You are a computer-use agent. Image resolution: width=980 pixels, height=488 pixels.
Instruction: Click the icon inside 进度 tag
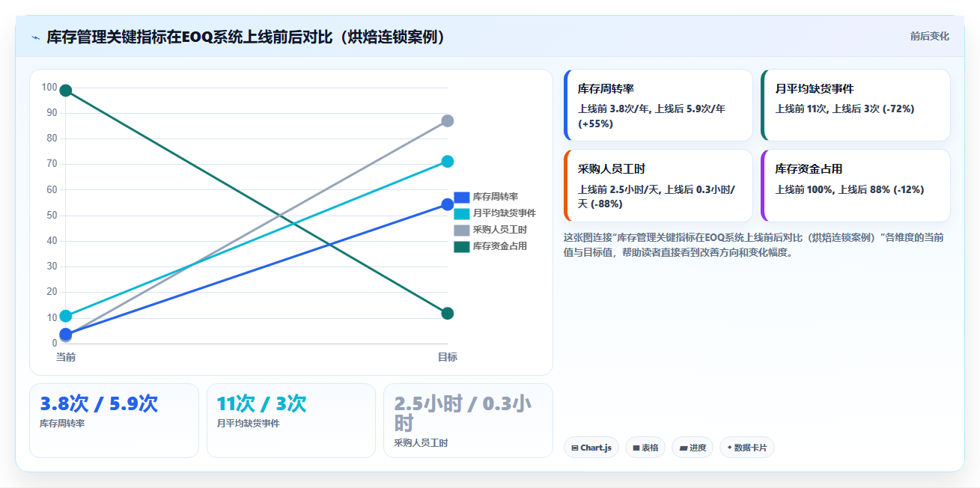pos(684,448)
